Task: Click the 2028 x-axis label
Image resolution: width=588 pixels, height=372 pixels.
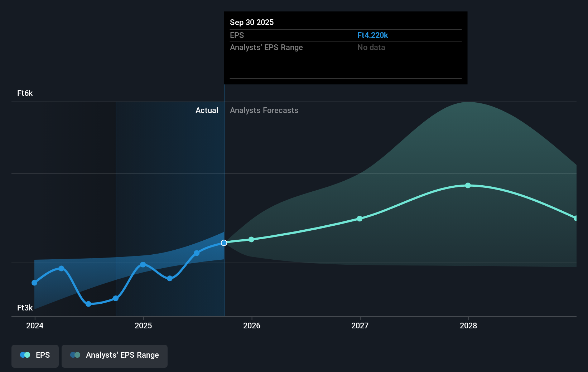Action: 468,325
